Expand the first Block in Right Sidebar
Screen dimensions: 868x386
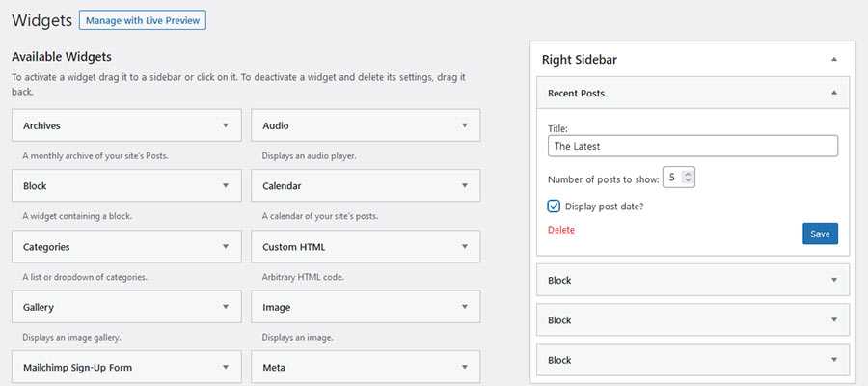[833, 281]
